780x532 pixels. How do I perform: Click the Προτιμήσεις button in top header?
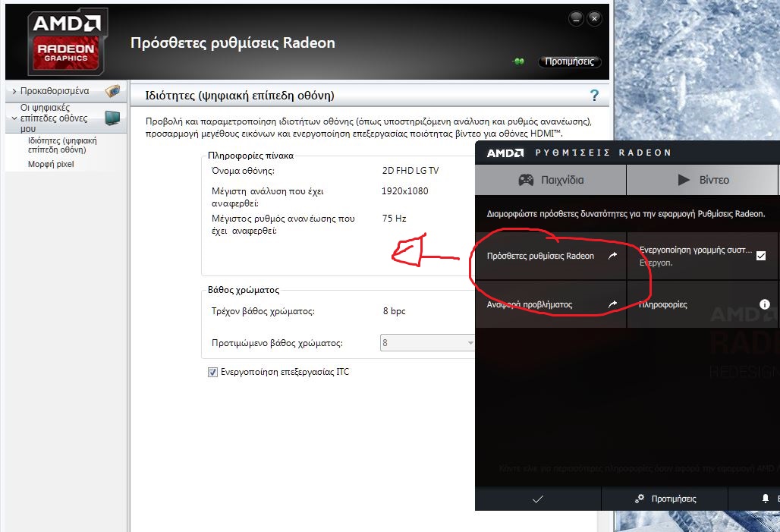click(570, 61)
